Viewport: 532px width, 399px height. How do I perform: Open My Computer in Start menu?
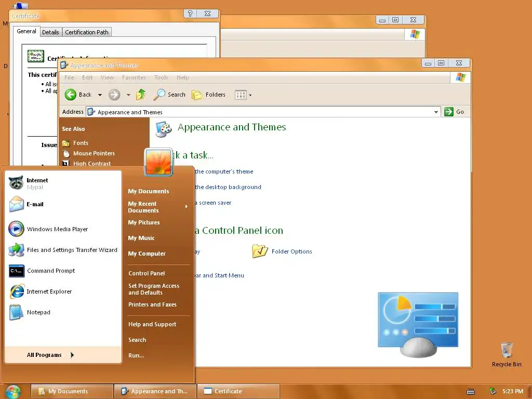pos(147,254)
